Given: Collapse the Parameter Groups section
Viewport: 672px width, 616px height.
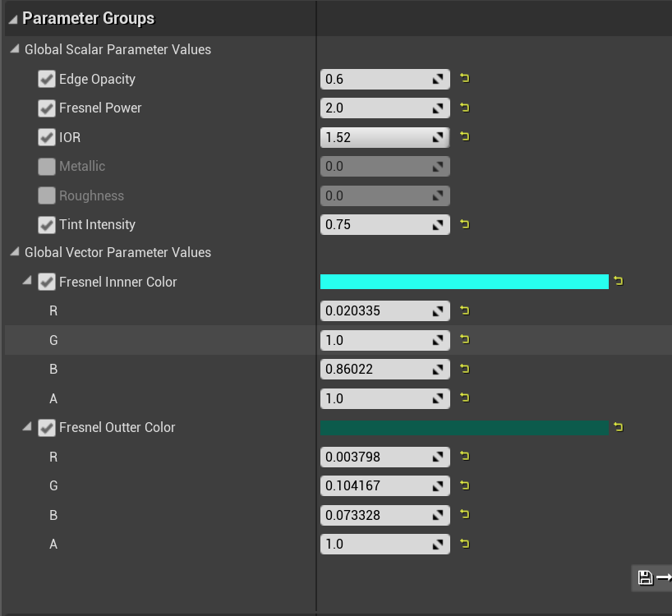Looking at the screenshot, I should click(13, 19).
